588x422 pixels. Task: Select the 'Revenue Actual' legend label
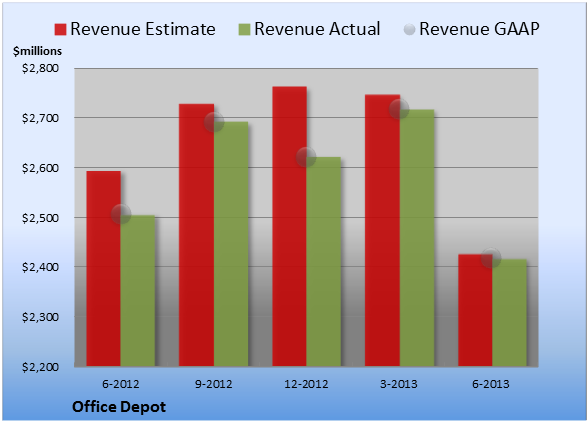point(317,29)
